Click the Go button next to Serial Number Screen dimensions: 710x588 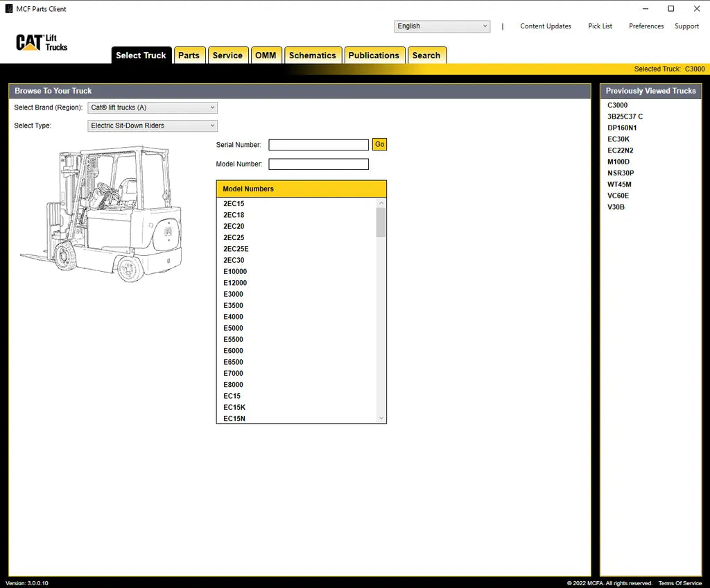pyautogui.click(x=379, y=144)
